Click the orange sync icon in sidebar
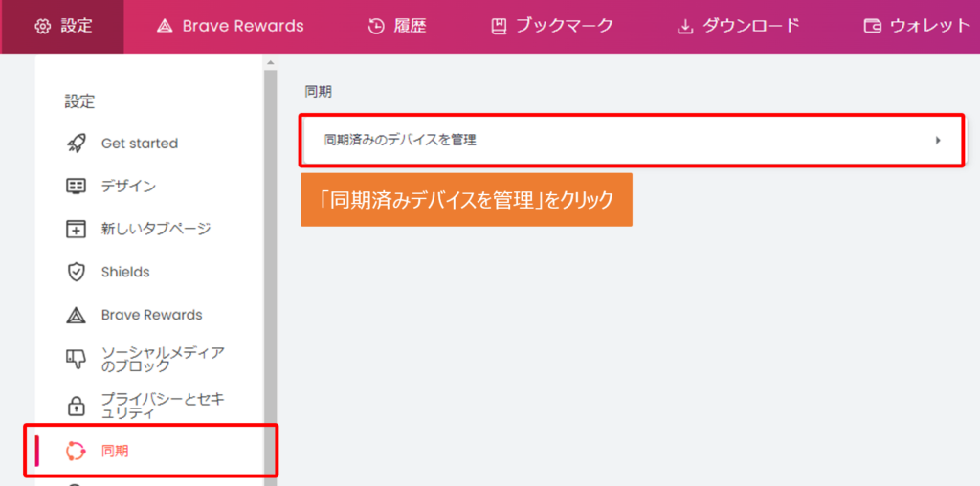Image resolution: width=980 pixels, height=486 pixels. pos(76,451)
